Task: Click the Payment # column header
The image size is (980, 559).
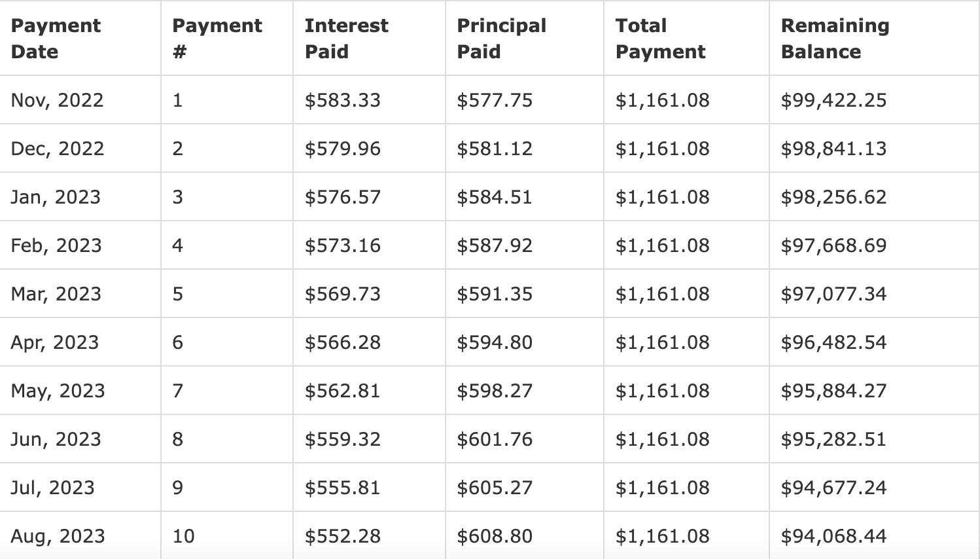Action: point(217,39)
